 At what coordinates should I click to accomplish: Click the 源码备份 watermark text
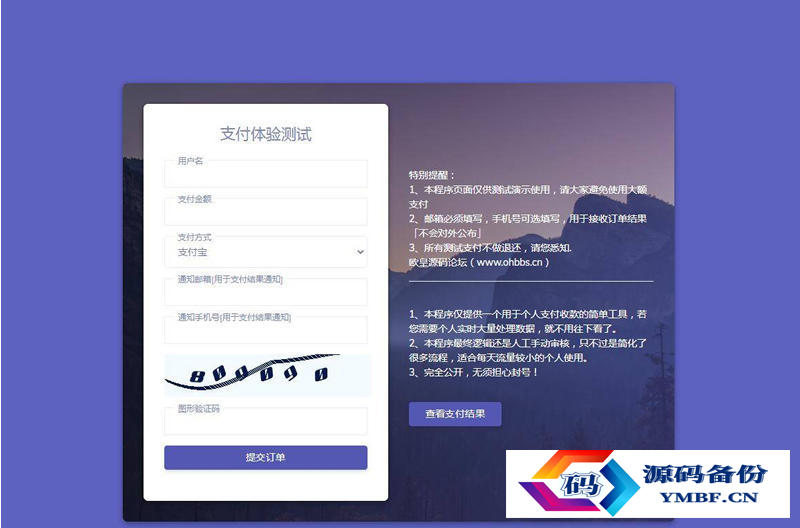pyautogui.click(x=705, y=474)
